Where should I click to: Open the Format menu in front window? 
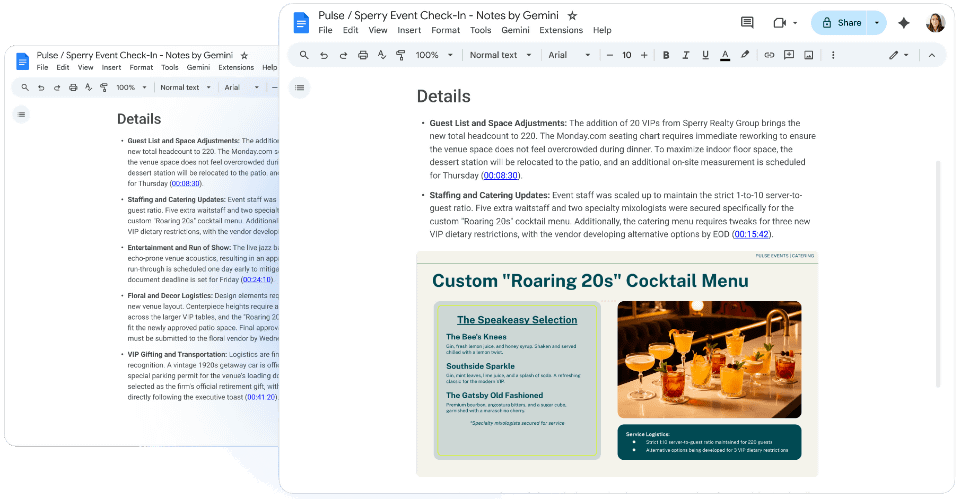tap(445, 30)
